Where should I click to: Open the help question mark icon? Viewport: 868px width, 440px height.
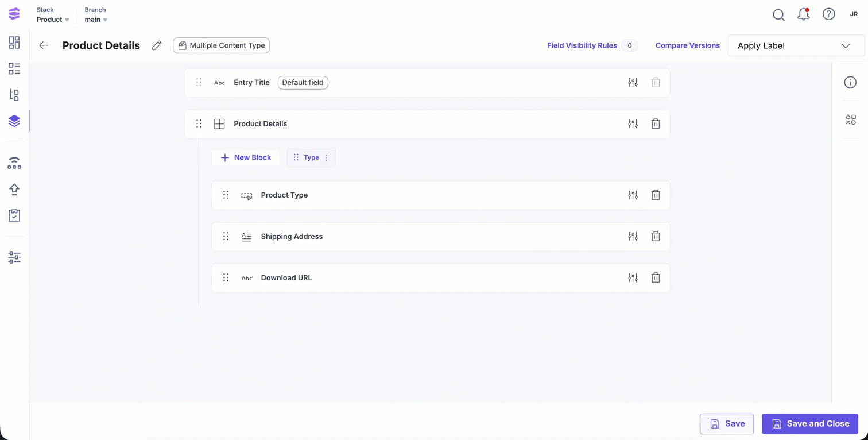828,14
